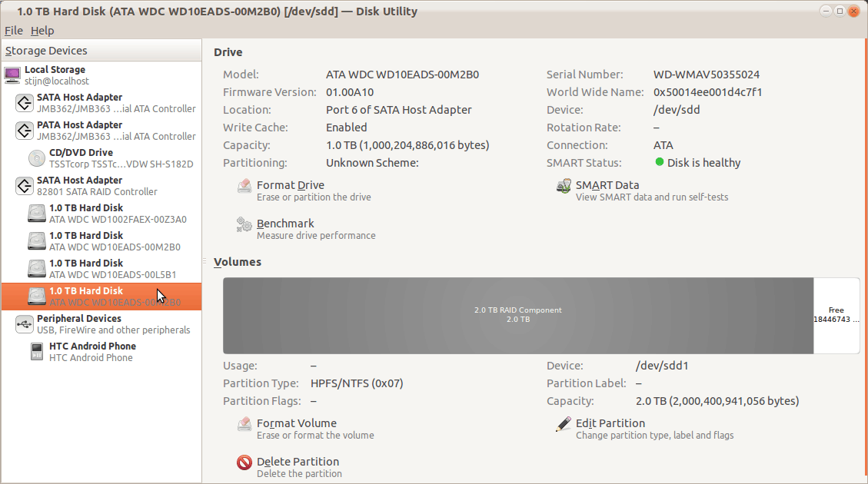Viewport: 868px width, 484px height.
Task: Open the File menu
Action: [13, 31]
